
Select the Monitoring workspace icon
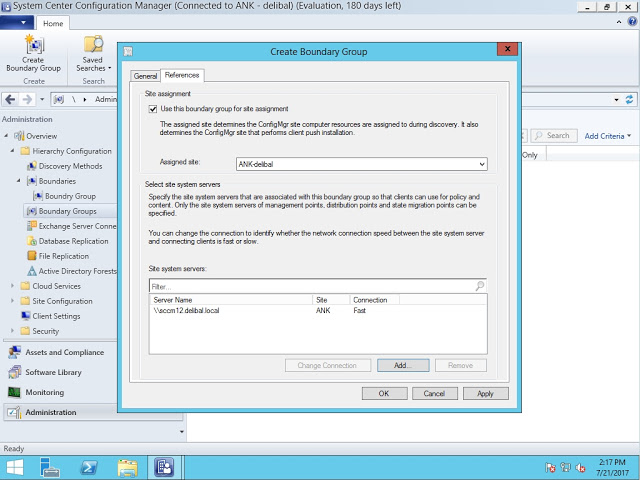pos(14,392)
